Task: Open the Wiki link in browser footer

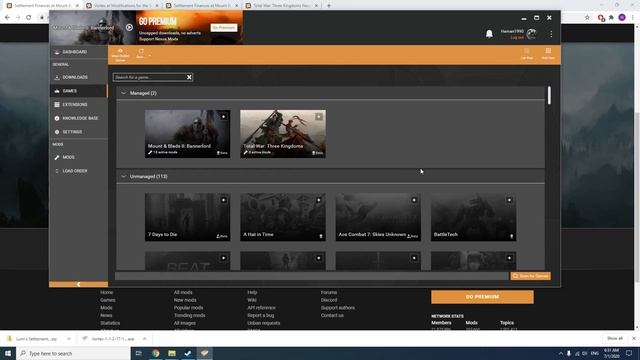Action: tap(252, 300)
